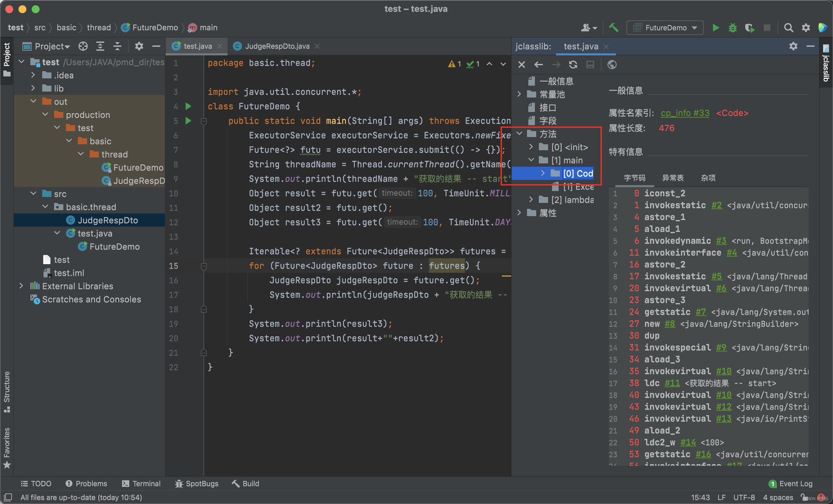
Task: Switch to the 异常表 tab
Action: click(673, 178)
